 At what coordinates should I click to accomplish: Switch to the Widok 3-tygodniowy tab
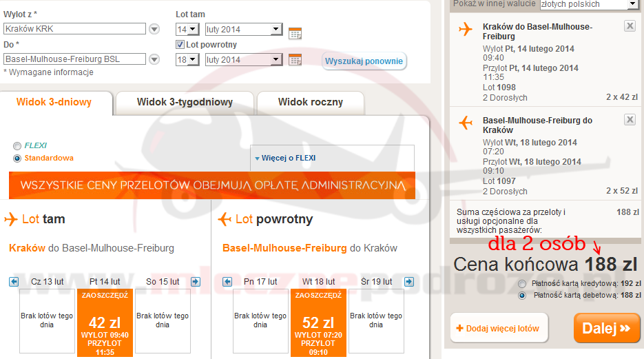click(184, 102)
